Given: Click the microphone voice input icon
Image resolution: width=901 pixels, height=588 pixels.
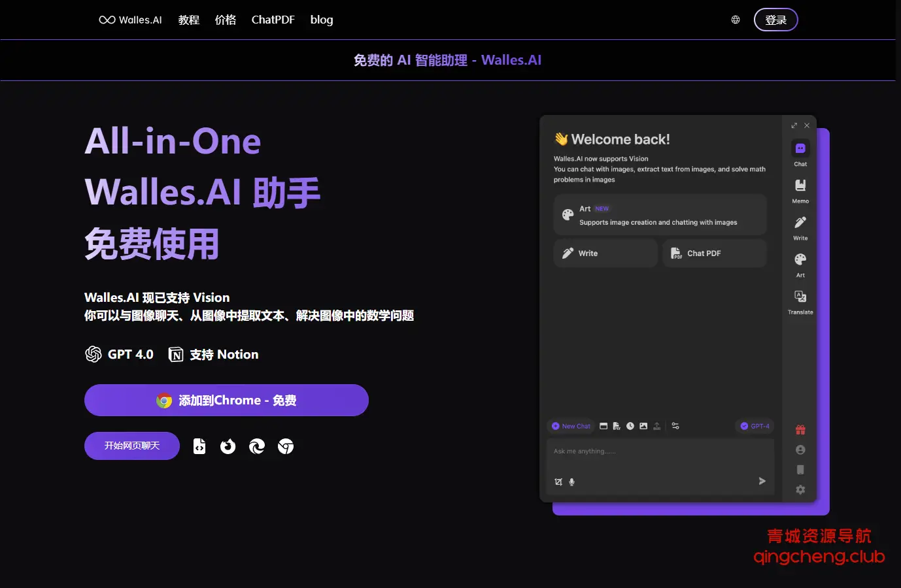Looking at the screenshot, I should 571,482.
